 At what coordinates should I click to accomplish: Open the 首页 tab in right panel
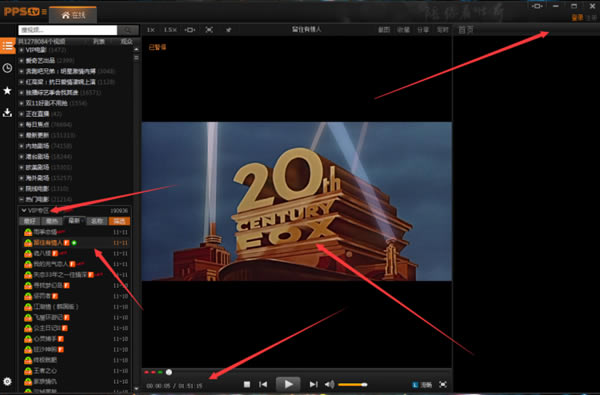pyautogui.click(x=466, y=29)
